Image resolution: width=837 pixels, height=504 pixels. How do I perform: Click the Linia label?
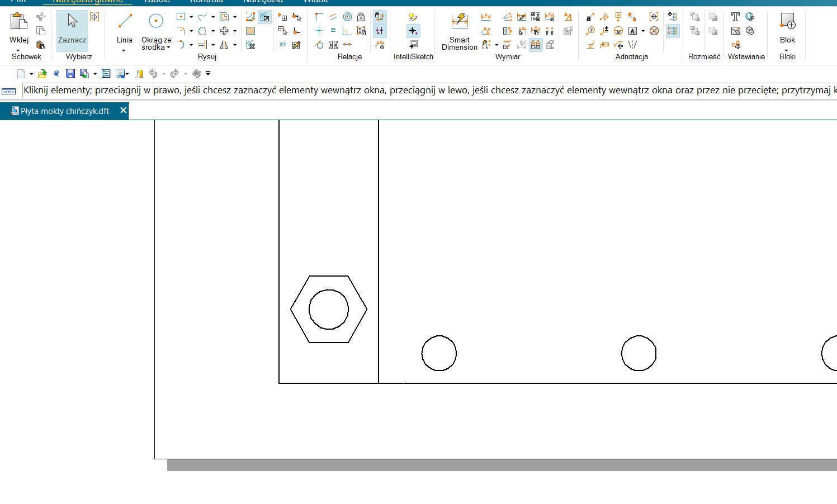click(125, 40)
